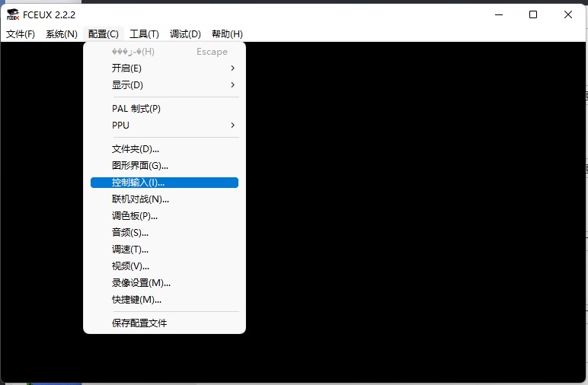
Task: Open the 文件(F) menu
Action: (x=21, y=34)
